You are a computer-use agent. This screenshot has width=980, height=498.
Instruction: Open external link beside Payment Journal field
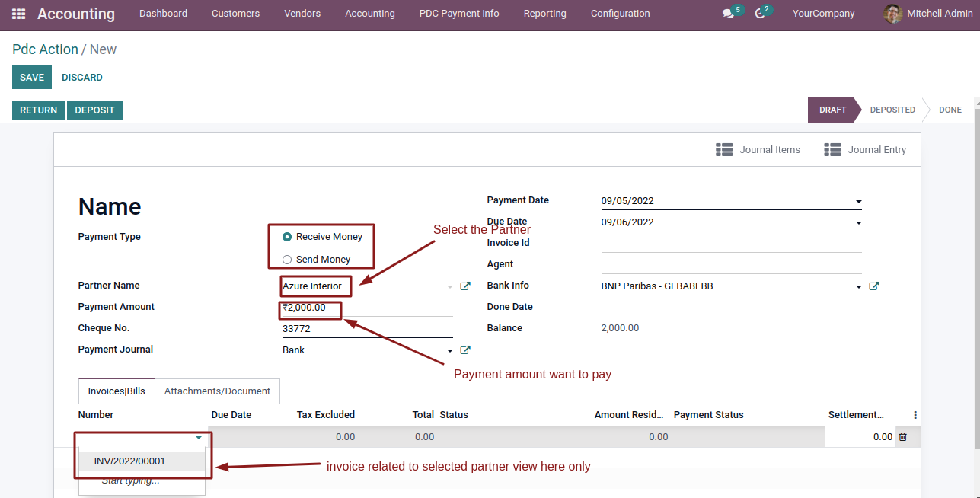[465, 350]
